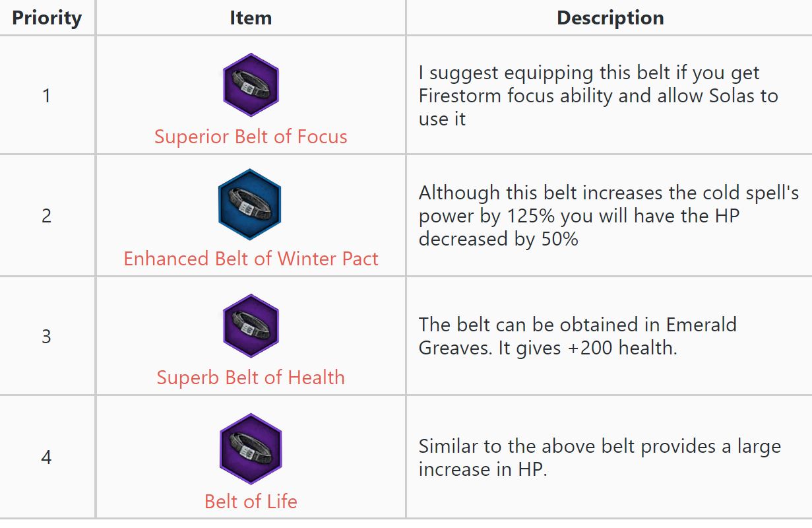Open the Superior Belt of Focus link
This screenshot has width=812, height=528.
point(251,137)
